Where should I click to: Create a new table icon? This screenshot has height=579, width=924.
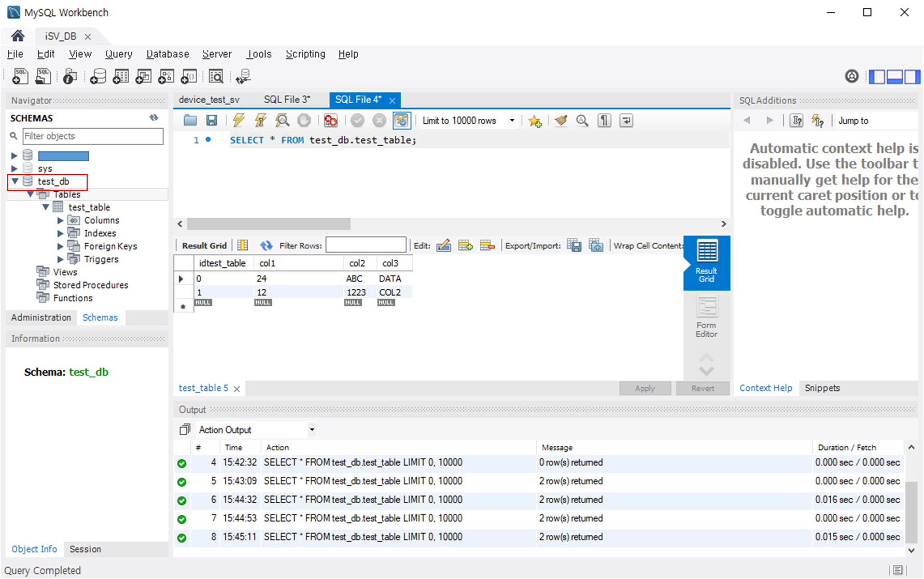121,76
